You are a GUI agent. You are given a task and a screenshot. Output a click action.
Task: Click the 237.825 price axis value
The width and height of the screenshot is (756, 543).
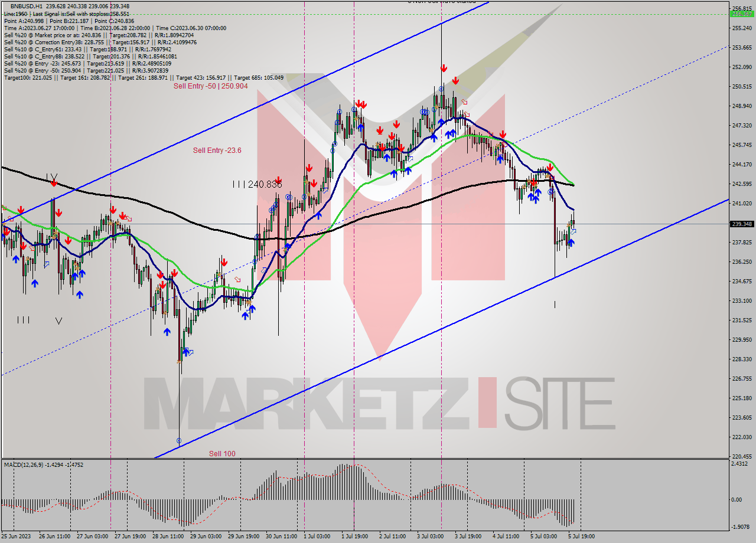coord(742,242)
